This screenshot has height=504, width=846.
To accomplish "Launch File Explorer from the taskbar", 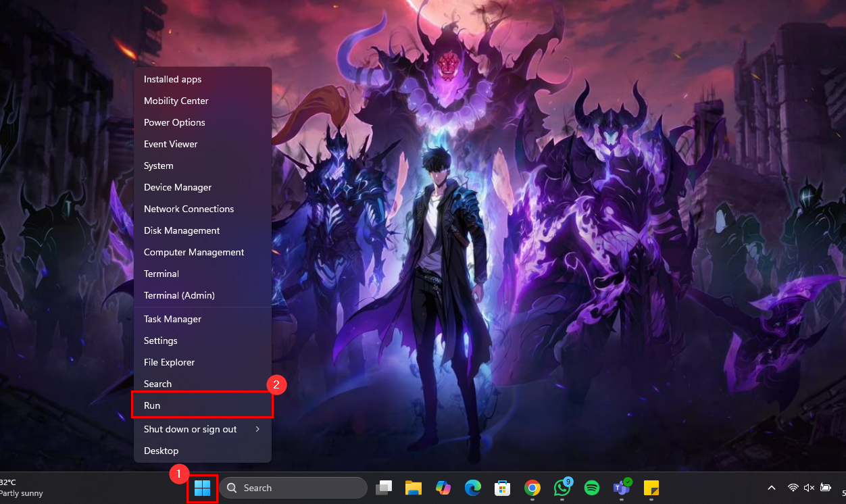I will click(x=414, y=488).
